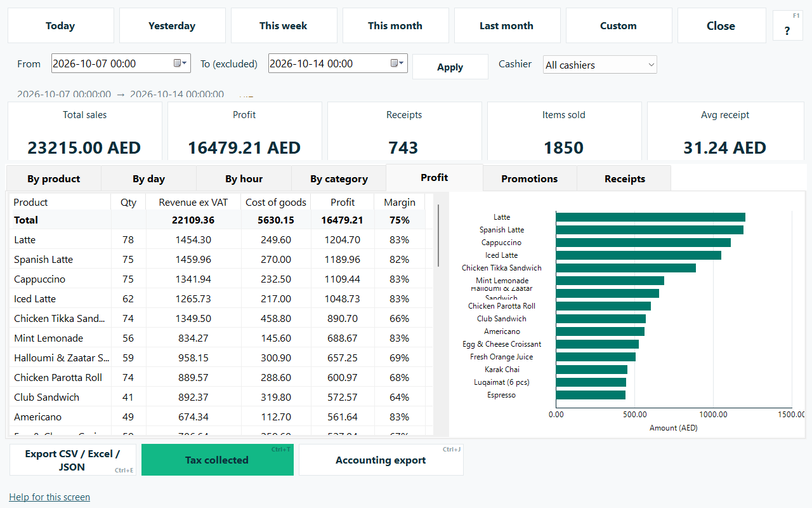
Task: Click the Espresso bar in the chart
Action: point(591,395)
